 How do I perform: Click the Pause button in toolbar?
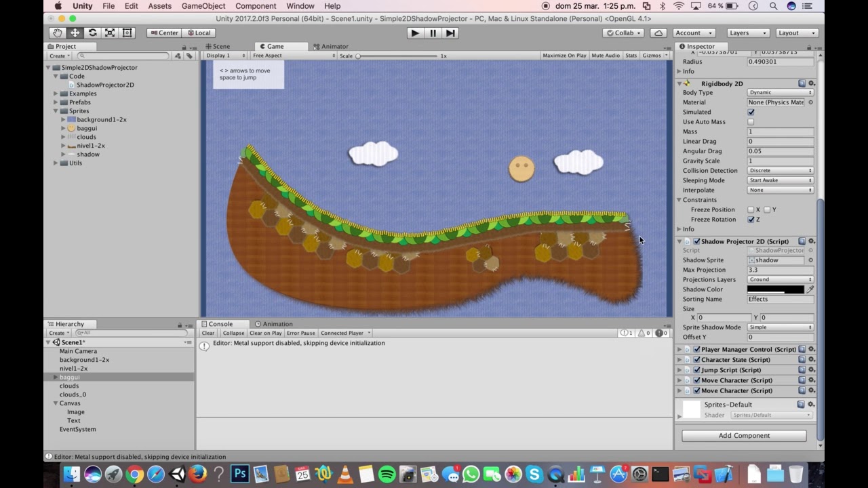coord(433,33)
